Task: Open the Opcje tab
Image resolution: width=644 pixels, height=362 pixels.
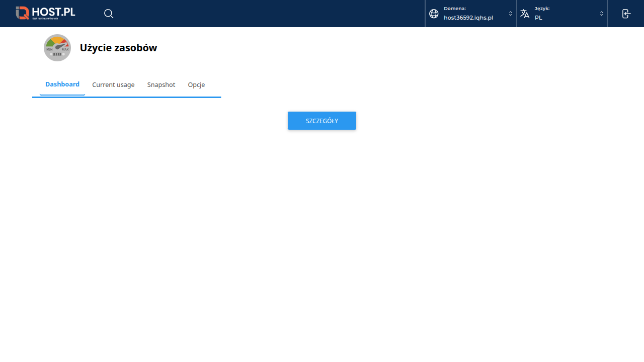Action: click(196, 85)
